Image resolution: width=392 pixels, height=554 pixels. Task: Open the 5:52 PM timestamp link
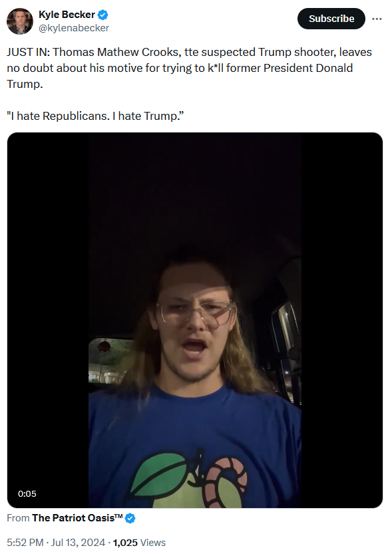click(x=25, y=542)
